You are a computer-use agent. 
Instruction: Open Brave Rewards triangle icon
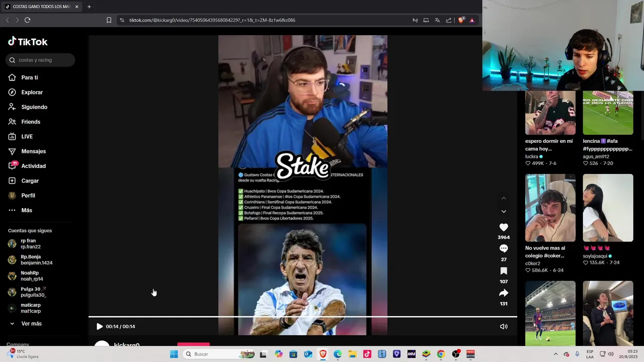pyautogui.click(x=472, y=20)
